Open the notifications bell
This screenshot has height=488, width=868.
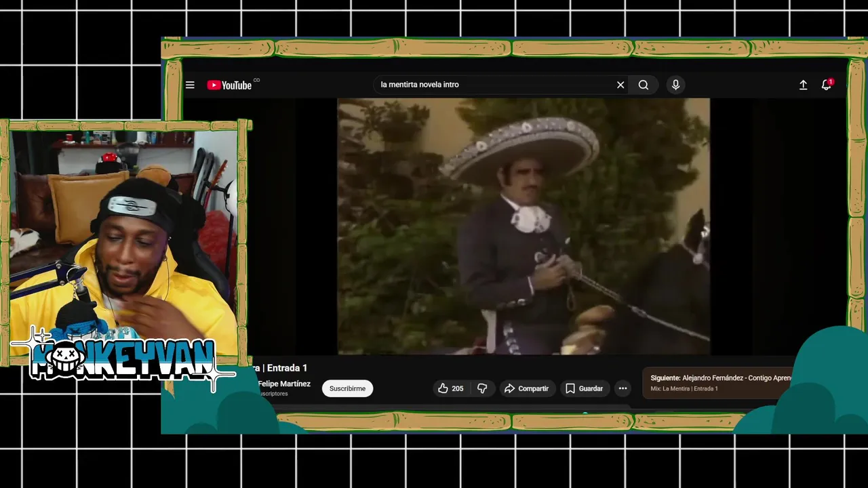click(827, 85)
